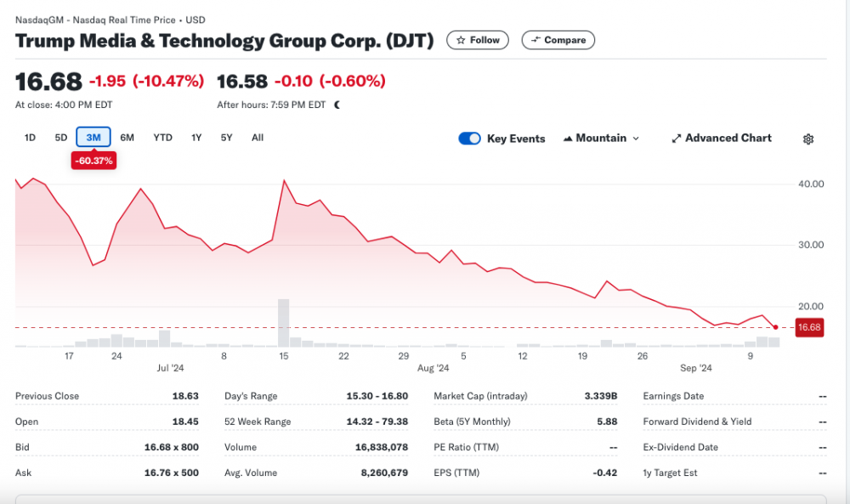Click the star Follow button
Screen dimensions: 850x504
click(x=478, y=40)
